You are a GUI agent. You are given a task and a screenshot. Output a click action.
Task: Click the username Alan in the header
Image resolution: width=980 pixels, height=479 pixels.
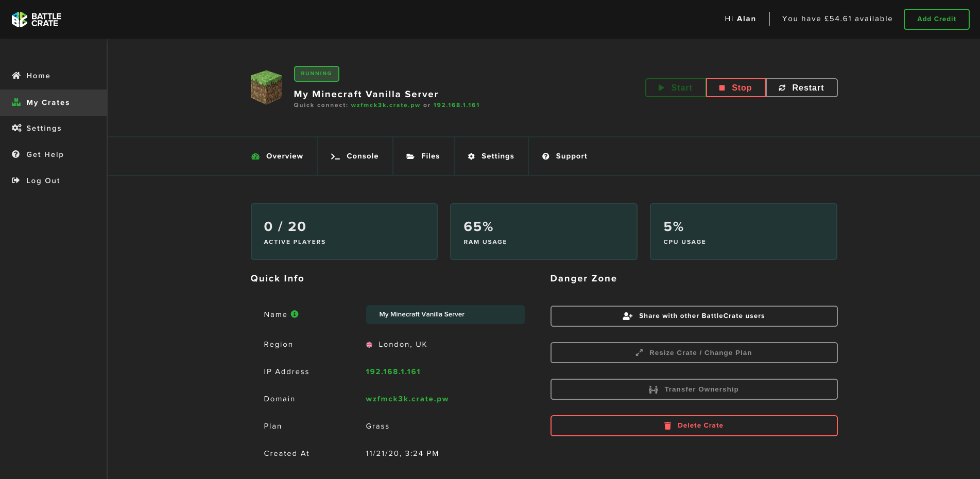click(x=746, y=19)
